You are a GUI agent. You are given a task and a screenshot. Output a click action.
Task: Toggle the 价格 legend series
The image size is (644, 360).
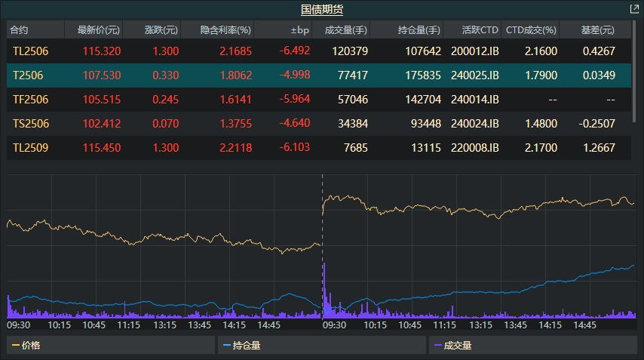point(32,346)
